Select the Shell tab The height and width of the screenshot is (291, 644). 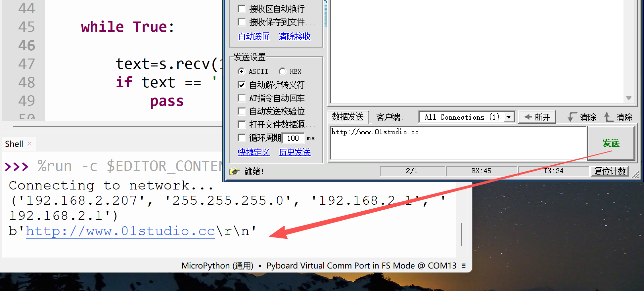[14, 144]
